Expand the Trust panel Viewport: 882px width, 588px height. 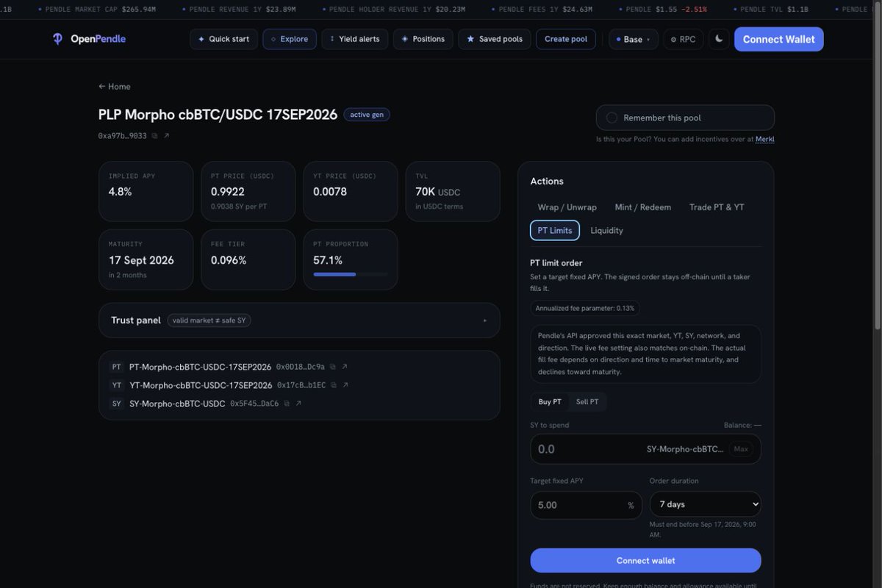click(299, 320)
